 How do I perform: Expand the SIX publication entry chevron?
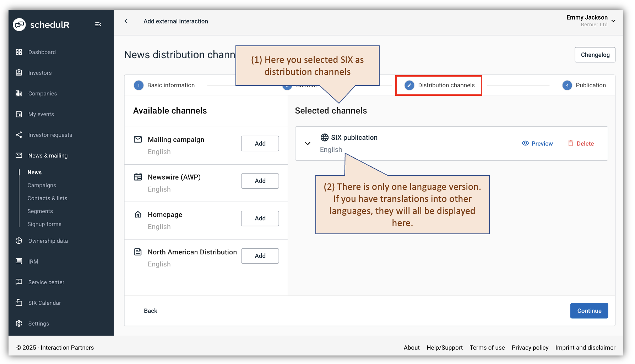click(307, 143)
